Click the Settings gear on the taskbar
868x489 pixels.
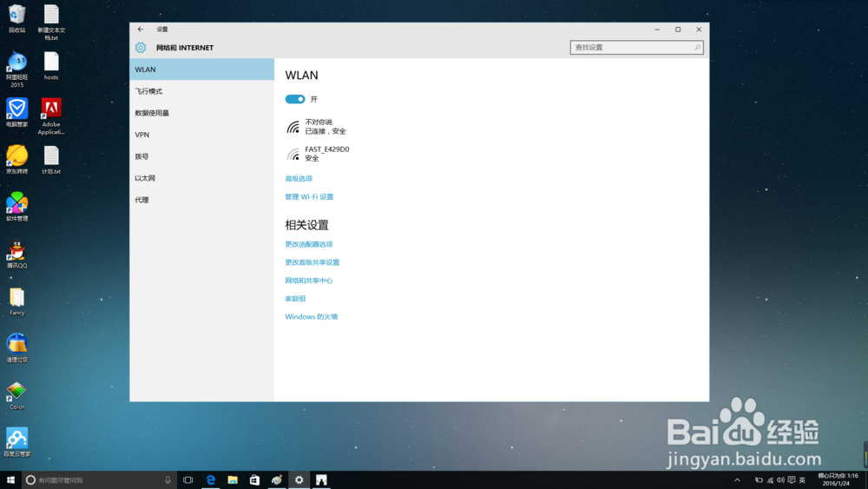coord(299,480)
